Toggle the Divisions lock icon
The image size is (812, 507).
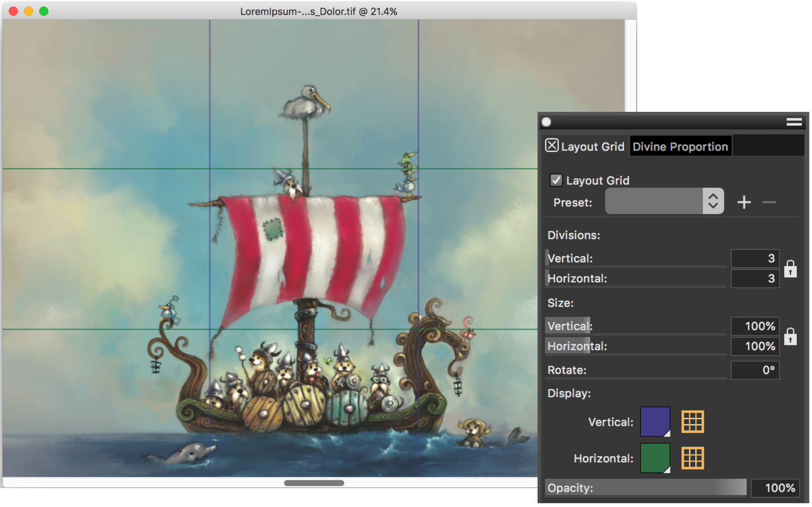coord(790,269)
